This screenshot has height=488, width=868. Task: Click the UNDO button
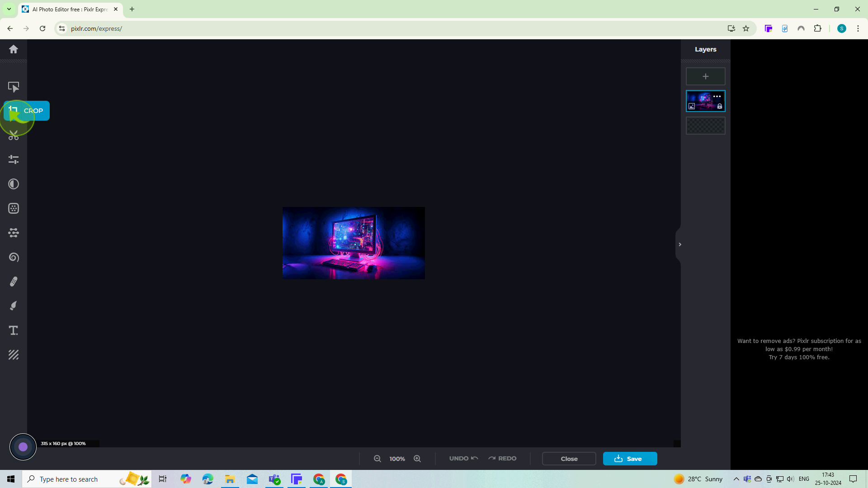pos(463,458)
